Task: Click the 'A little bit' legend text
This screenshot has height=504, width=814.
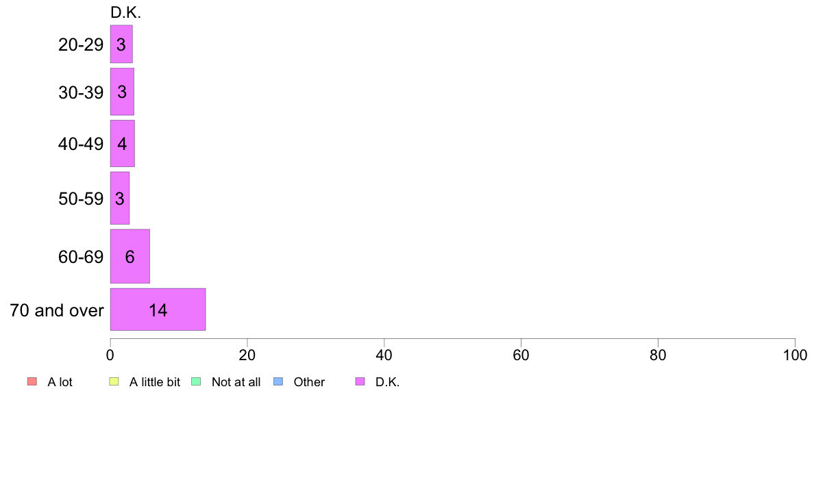Action: tap(155, 382)
